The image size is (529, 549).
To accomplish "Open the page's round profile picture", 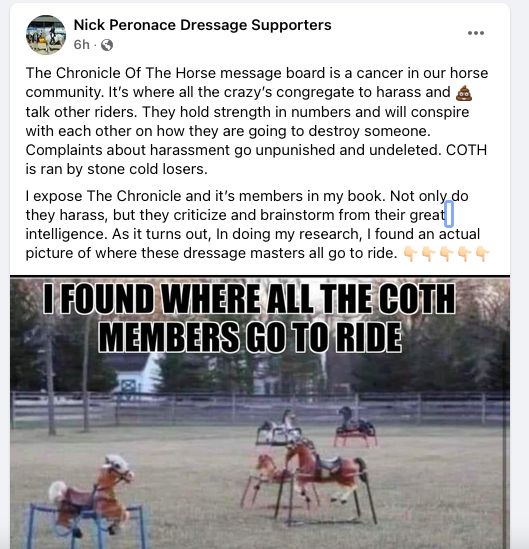I will pos(46,35).
